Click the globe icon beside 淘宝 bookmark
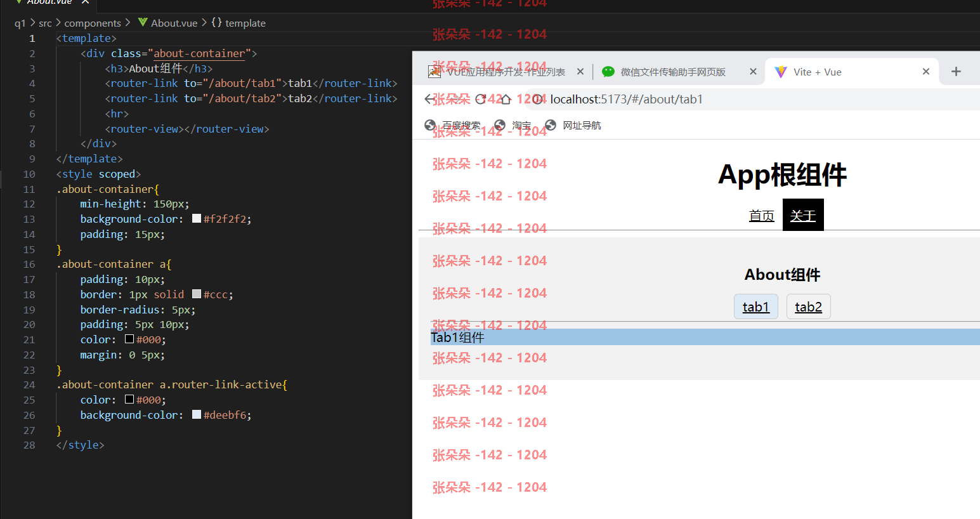This screenshot has height=519, width=980. click(x=500, y=125)
